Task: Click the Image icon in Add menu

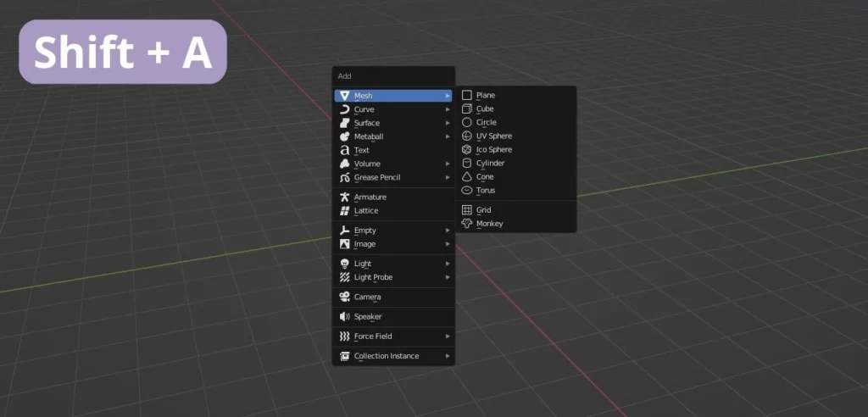Action: pyautogui.click(x=345, y=244)
